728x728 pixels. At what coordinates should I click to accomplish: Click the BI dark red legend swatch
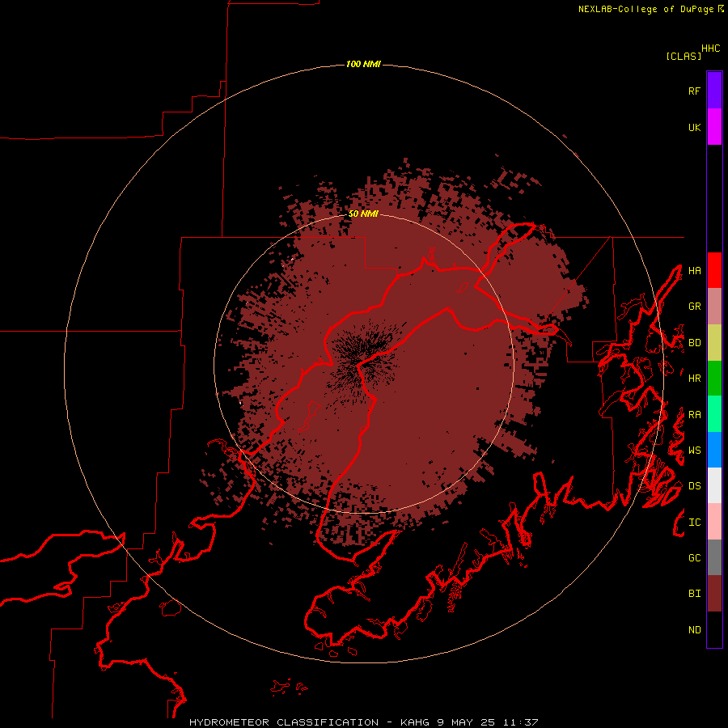714,594
